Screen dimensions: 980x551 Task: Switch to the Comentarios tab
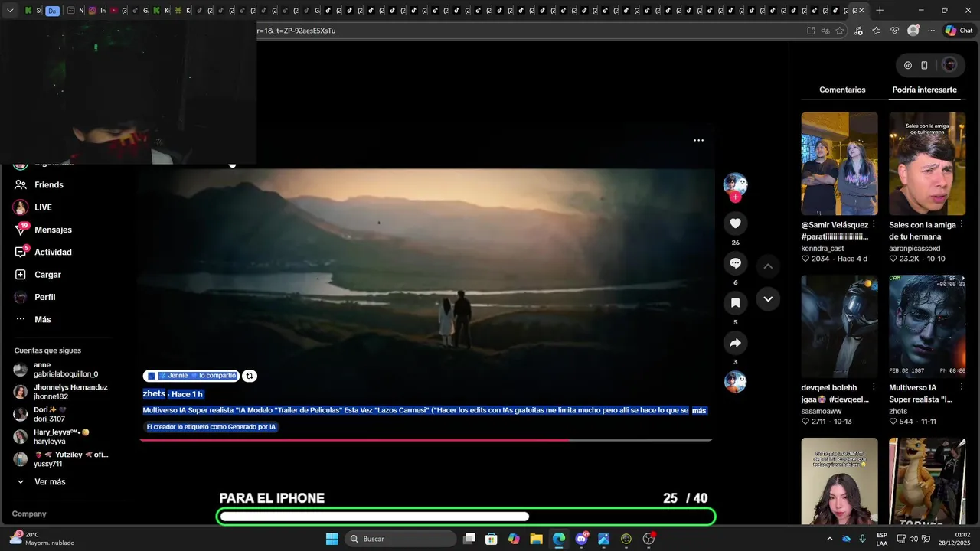click(x=842, y=90)
